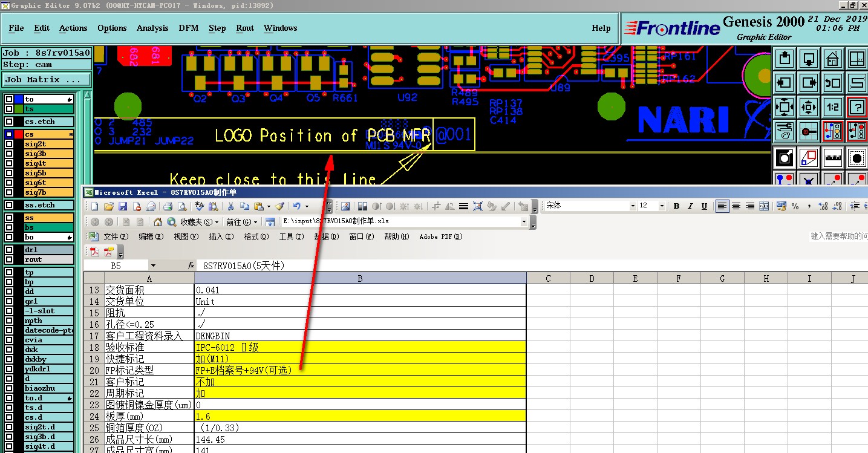Select Excel column header C

[548, 278]
